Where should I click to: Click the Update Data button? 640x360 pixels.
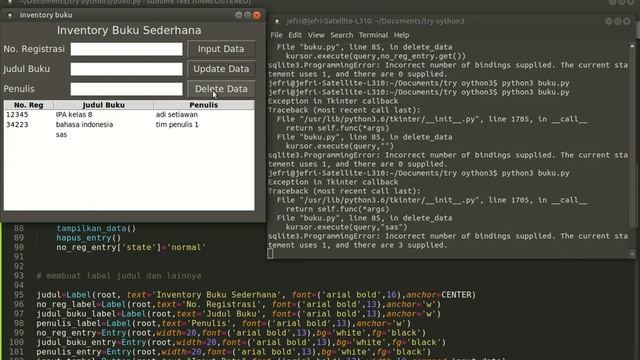click(x=221, y=69)
